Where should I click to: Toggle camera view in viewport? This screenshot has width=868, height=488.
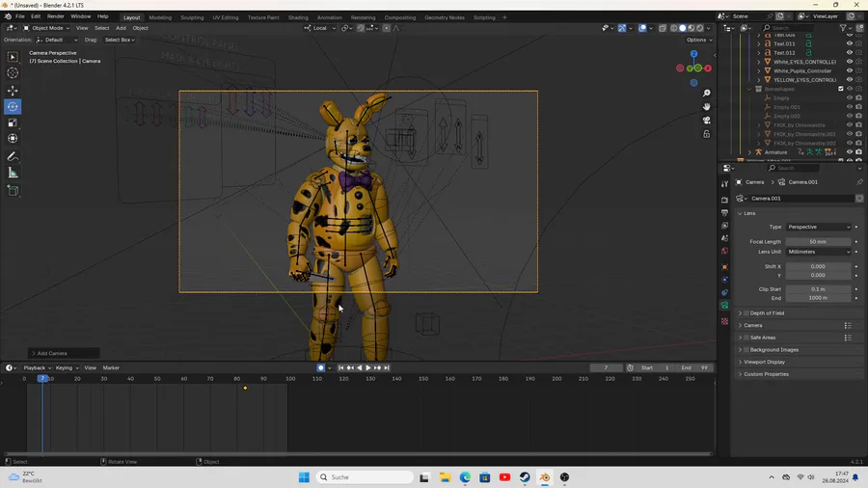click(x=707, y=121)
